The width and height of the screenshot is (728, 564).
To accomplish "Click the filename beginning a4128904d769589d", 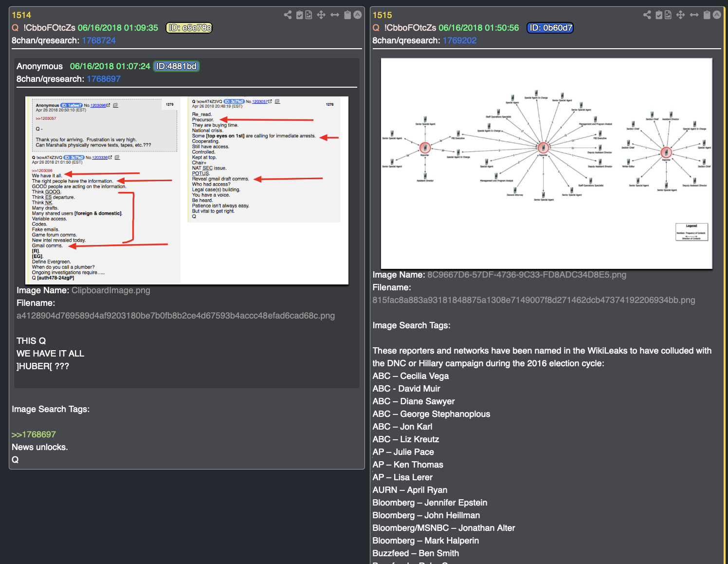I will coord(176,316).
